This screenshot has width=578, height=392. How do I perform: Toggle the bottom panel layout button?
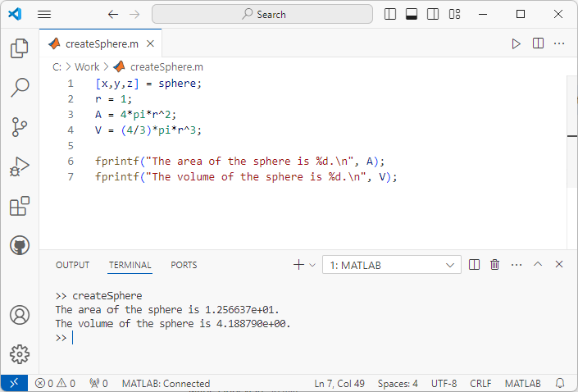click(411, 14)
